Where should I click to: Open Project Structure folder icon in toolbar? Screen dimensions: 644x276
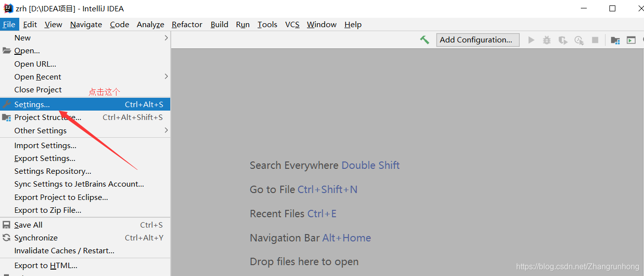[615, 40]
